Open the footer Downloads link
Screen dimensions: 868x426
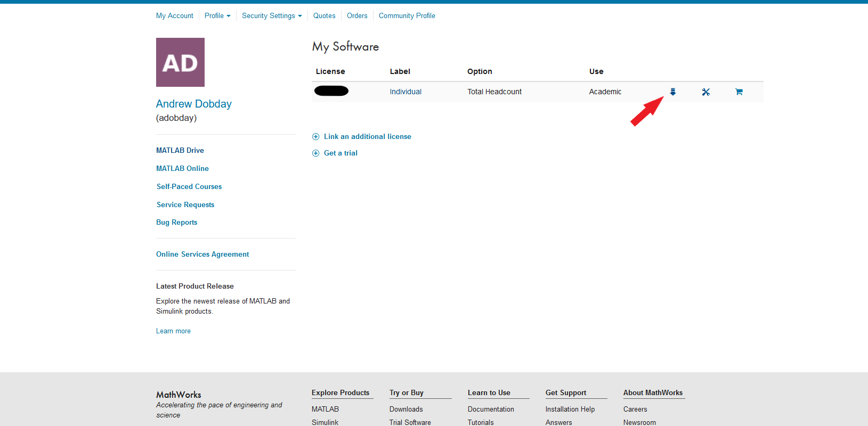click(x=406, y=409)
